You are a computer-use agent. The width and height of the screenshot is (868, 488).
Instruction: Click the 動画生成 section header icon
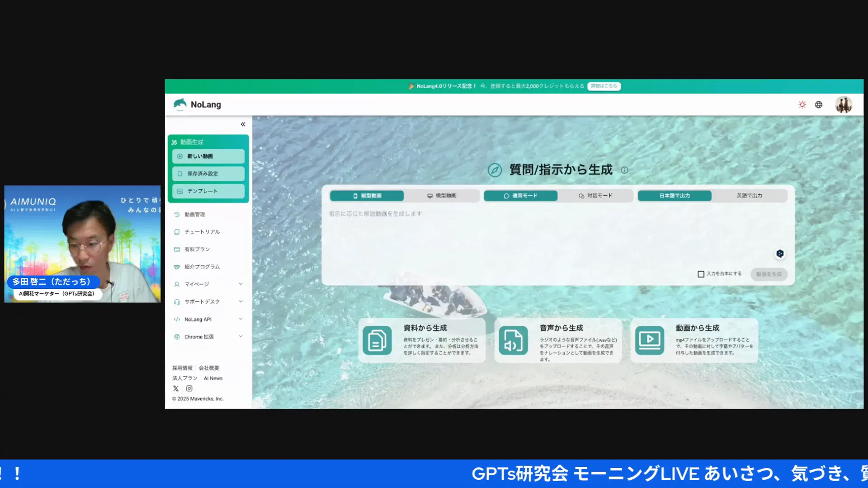pos(174,142)
